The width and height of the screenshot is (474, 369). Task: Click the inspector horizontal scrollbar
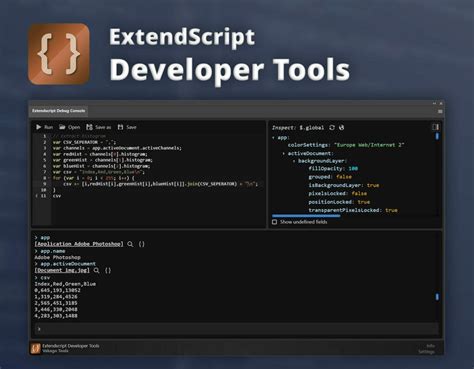click(306, 216)
